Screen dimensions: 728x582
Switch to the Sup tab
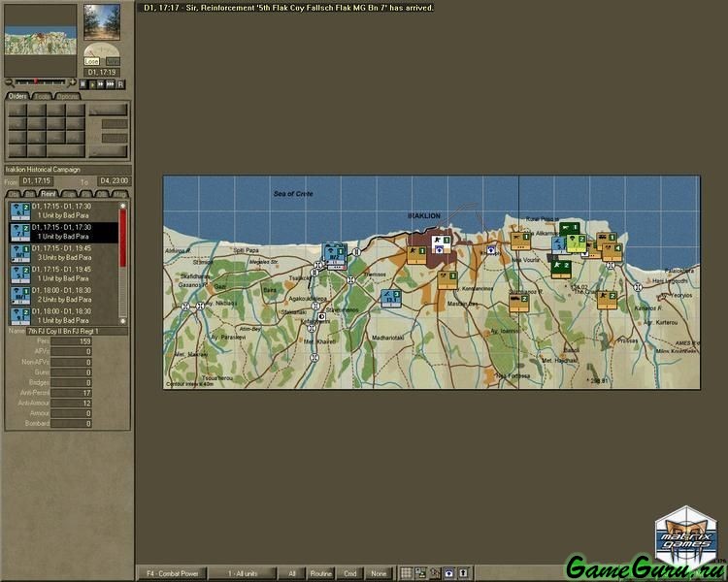69,194
